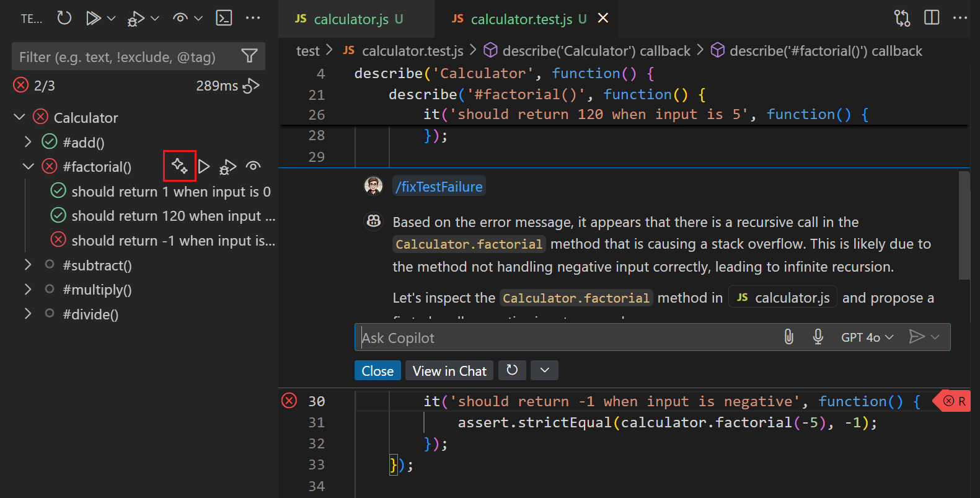Open the GPT 4o model dropdown
Image resolution: width=980 pixels, height=498 pixels.
[x=867, y=337]
